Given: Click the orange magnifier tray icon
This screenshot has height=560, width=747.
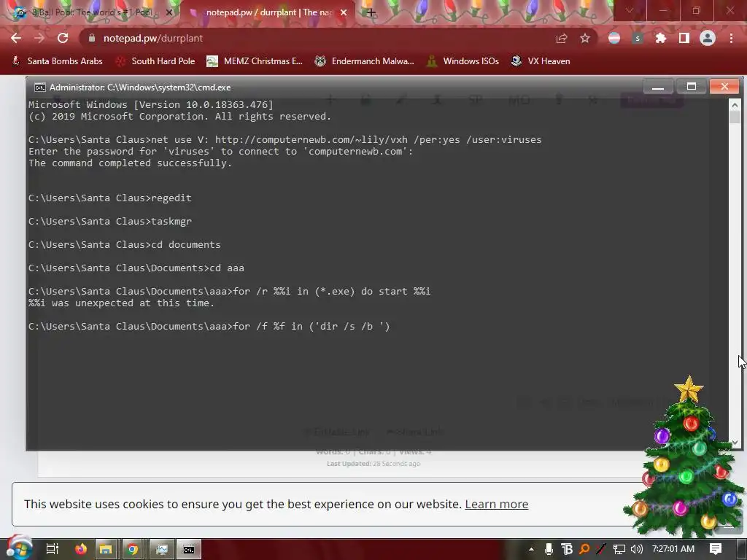Looking at the screenshot, I should coord(584,549).
